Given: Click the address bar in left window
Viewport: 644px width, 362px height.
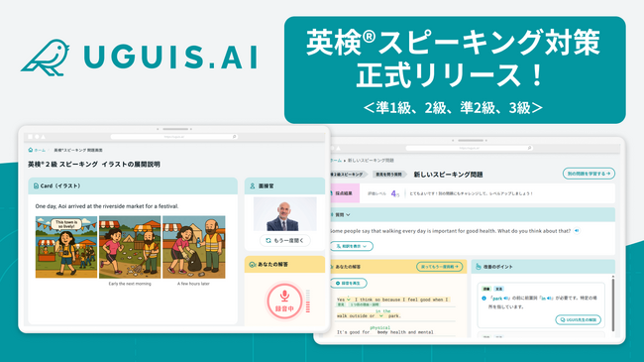Looking at the screenshot, I should point(173,137).
